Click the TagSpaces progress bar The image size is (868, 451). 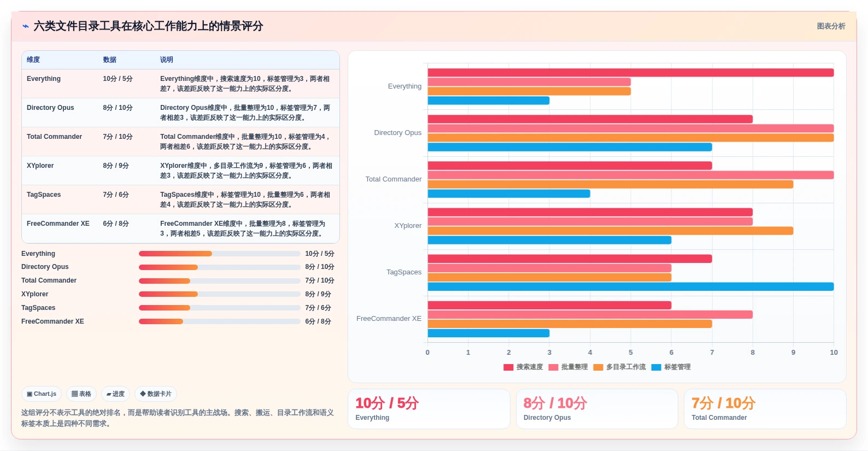coord(220,308)
